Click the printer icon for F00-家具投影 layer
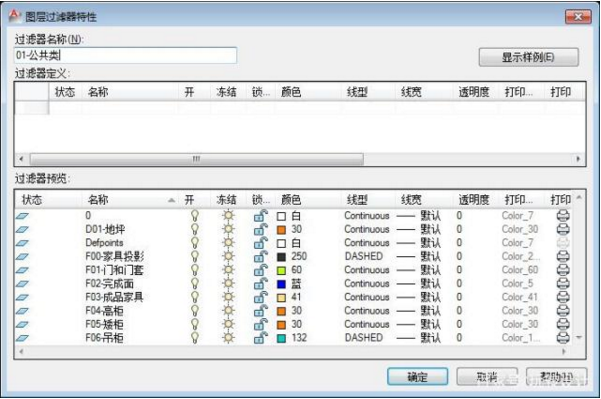601x399 pixels. coord(563,256)
